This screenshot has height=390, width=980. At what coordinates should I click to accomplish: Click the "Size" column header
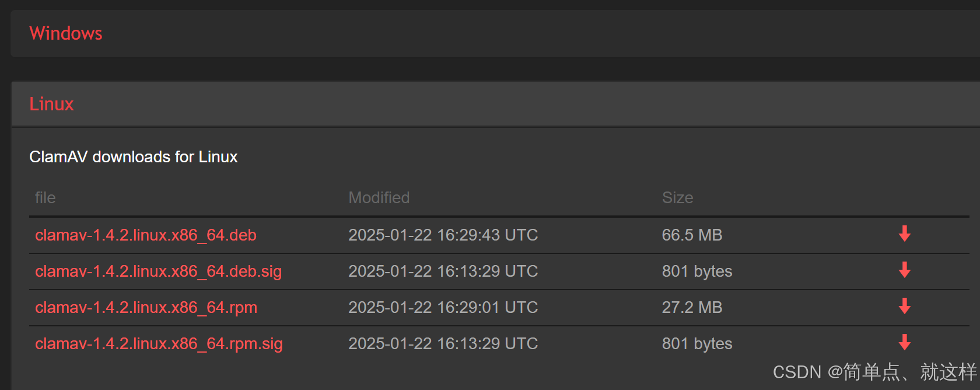677,197
